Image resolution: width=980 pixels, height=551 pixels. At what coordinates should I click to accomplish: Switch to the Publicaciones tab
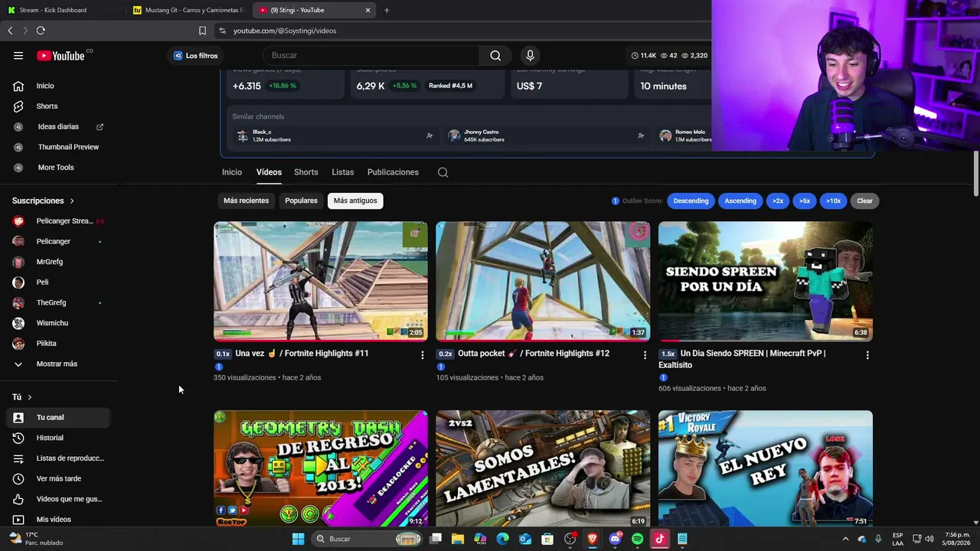(x=393, y=172)
